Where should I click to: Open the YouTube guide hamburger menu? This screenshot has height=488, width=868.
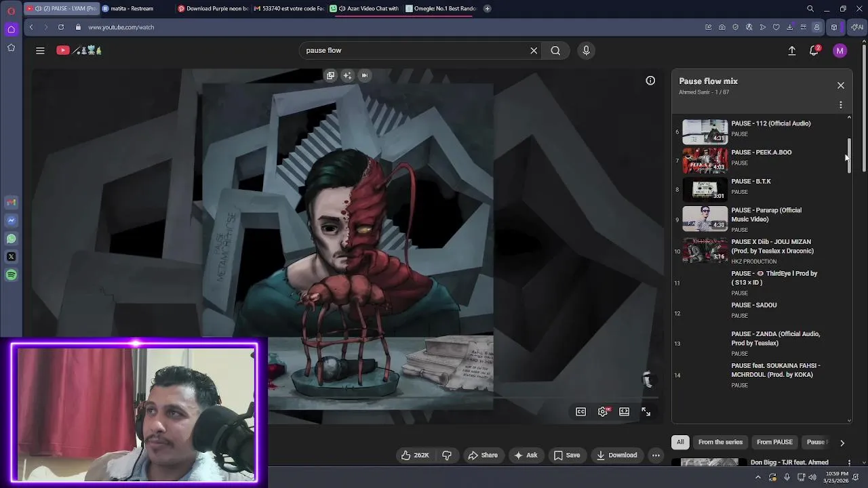40,50
